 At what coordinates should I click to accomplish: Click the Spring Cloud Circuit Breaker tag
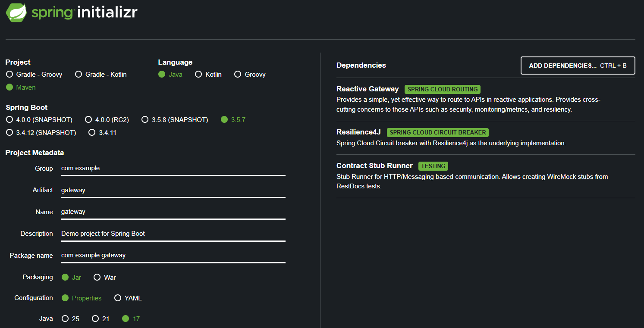438,133
